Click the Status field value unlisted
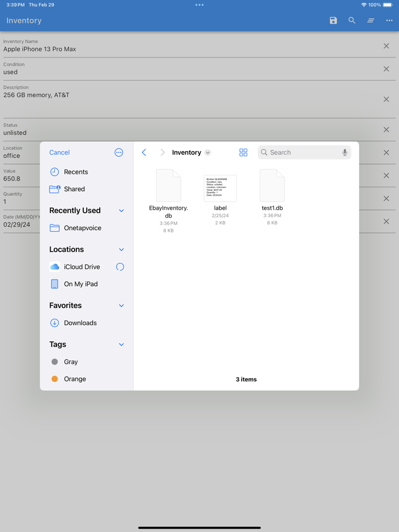This screenshot has width=399, height=532. point(15,133)
